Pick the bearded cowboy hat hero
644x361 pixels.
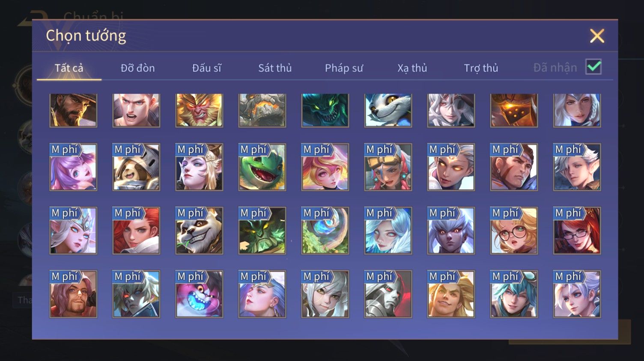tap(73, 110)
